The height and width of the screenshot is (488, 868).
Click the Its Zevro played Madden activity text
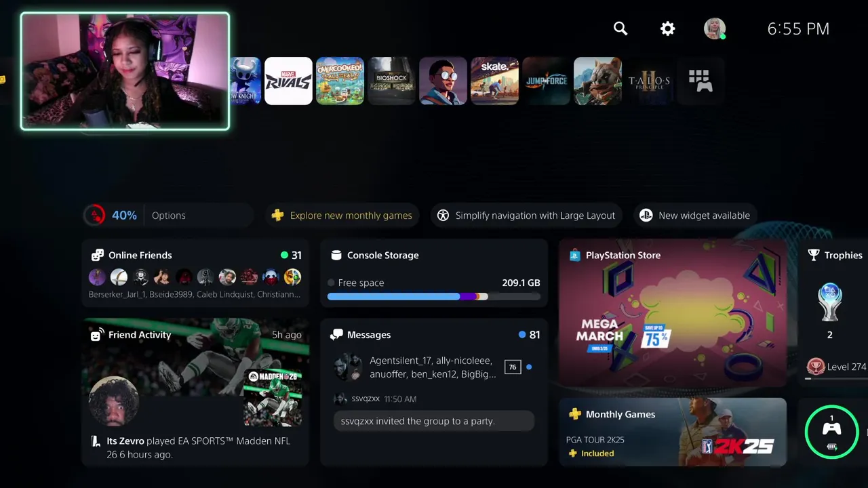pos(198,447)
